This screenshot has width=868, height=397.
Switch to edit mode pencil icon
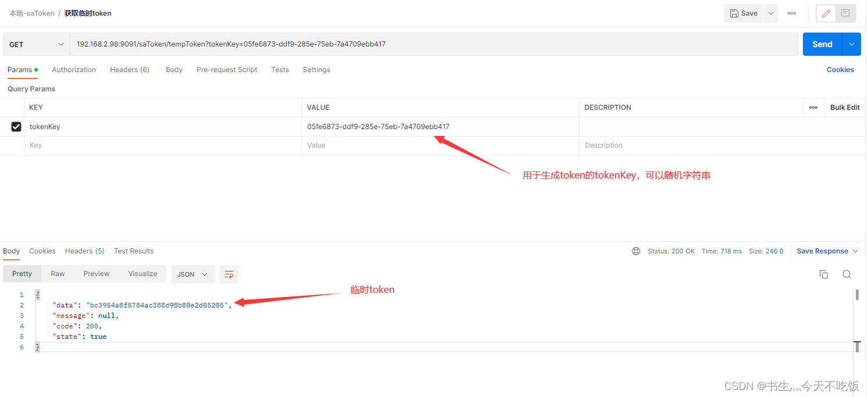pyautogui.click(x=826, y=13)
